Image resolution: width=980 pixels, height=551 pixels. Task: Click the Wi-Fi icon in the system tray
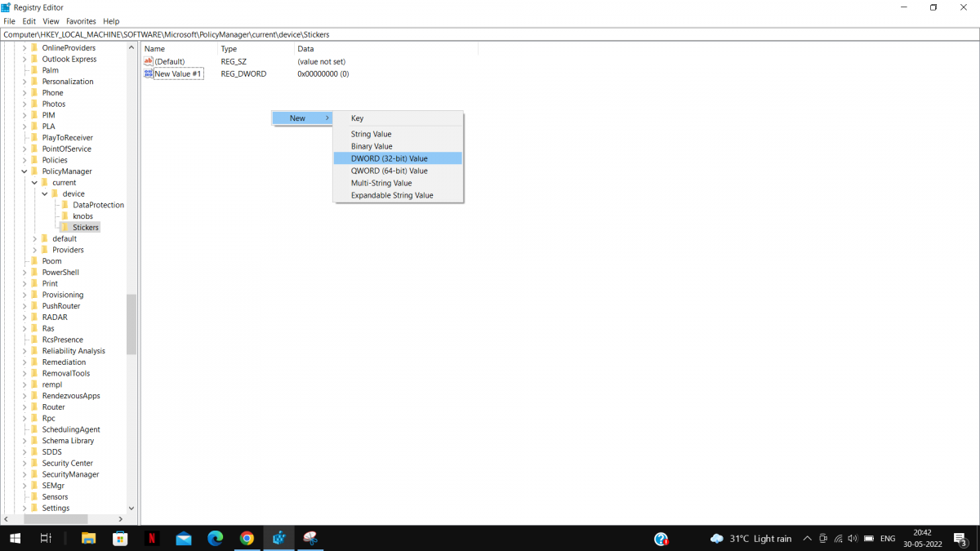838,539
